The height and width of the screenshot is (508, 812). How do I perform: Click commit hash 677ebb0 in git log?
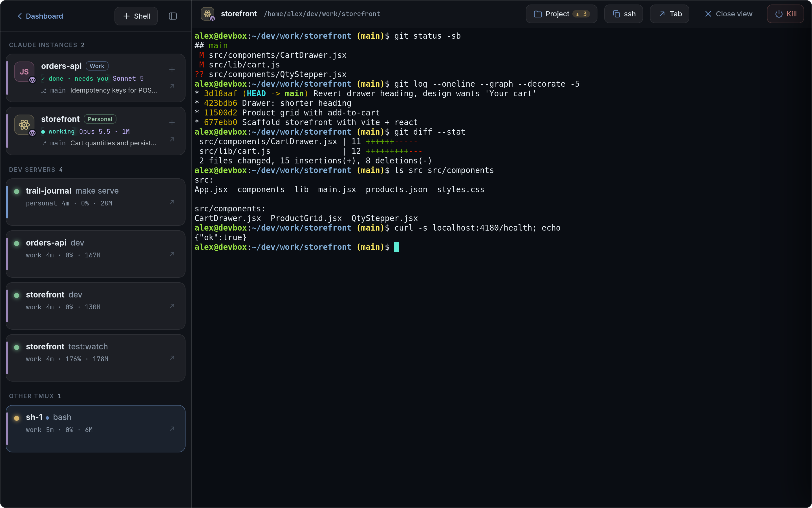220,122
